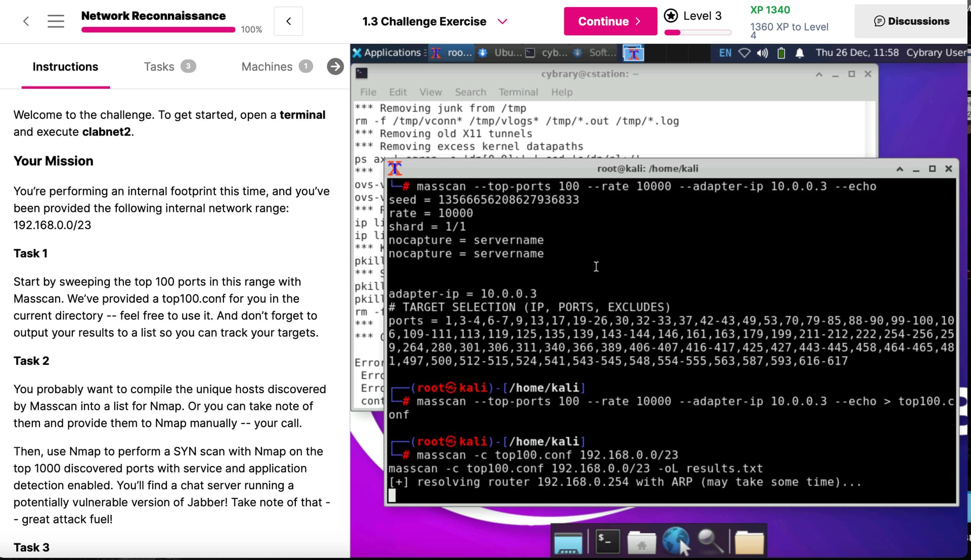
Task: Expand the 1.3 Challenge Exercise dropdown
Action: pyautogui.click(x=502, y=21)
